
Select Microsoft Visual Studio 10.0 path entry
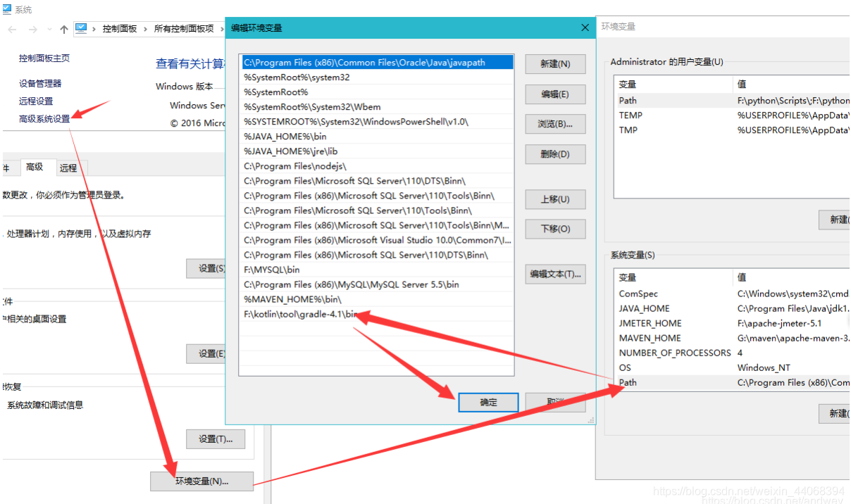pos(377,240)
